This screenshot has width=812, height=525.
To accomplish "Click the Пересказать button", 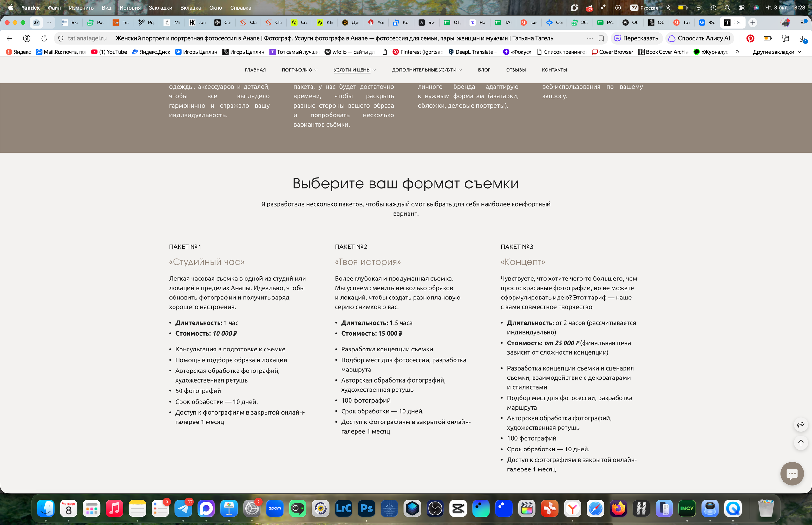I will click(636, 38).
